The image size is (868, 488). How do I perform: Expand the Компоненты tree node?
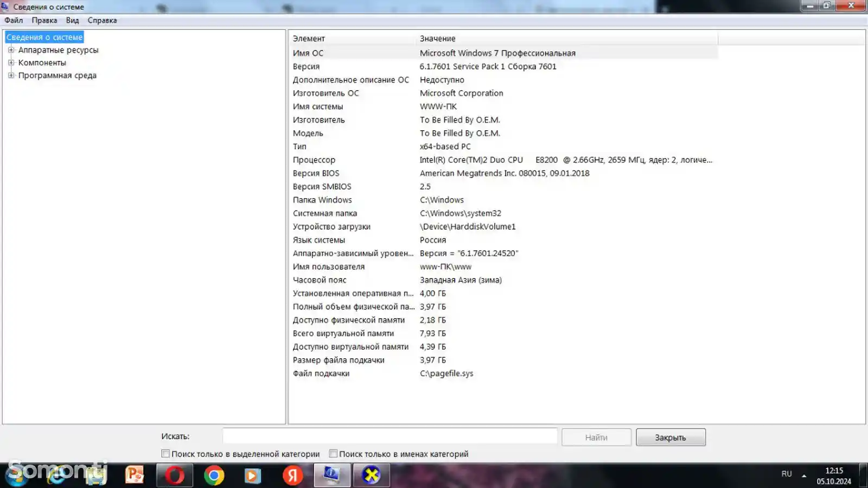pos(11,62)
